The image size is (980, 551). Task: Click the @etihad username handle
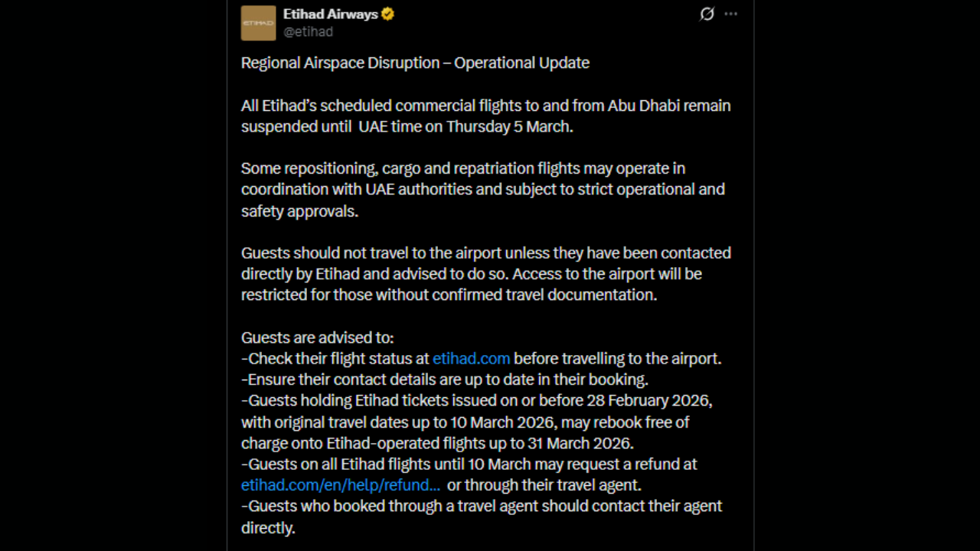[309, 31]
